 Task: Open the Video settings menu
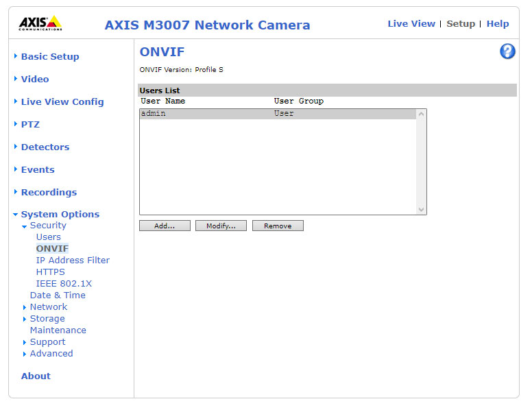[35, 79]
